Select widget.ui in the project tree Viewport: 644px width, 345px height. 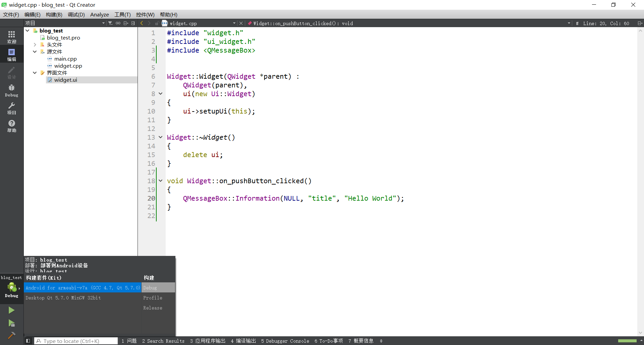pos(66,80)
